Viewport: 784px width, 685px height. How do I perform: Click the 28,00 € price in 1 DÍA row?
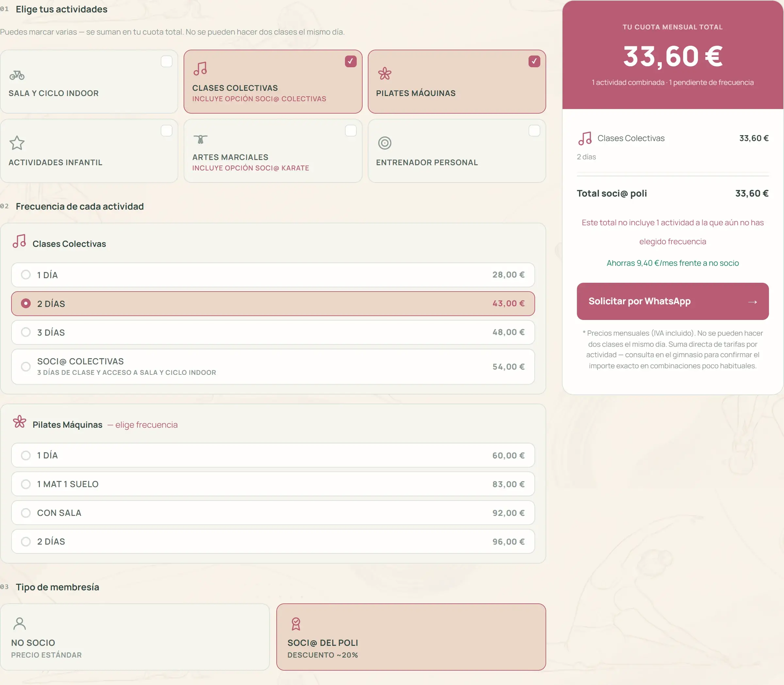[x=508, y=275]
